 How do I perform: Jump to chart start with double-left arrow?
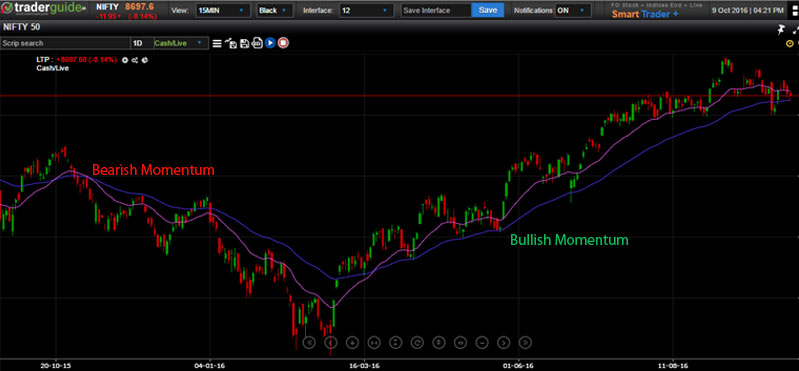pyautogui.click(x=309, y=342)
